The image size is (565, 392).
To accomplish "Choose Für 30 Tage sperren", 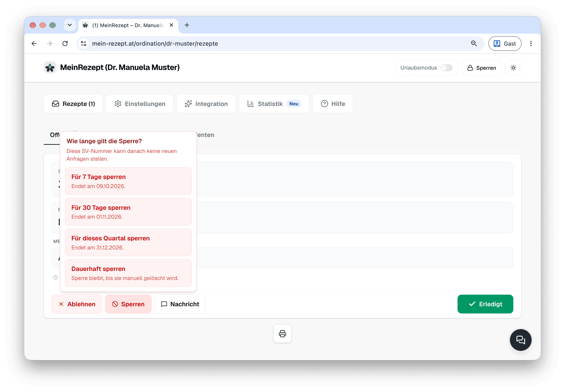I will [x=128, y=212].
